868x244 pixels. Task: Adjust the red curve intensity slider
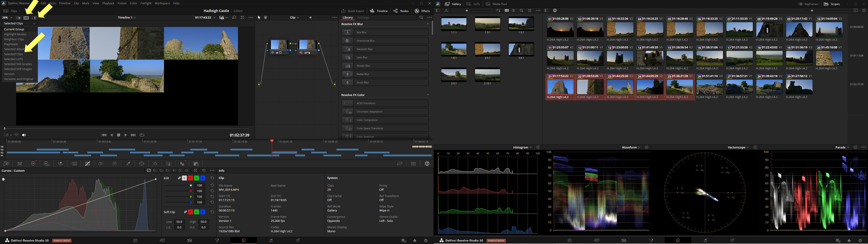tap(178, 191)
